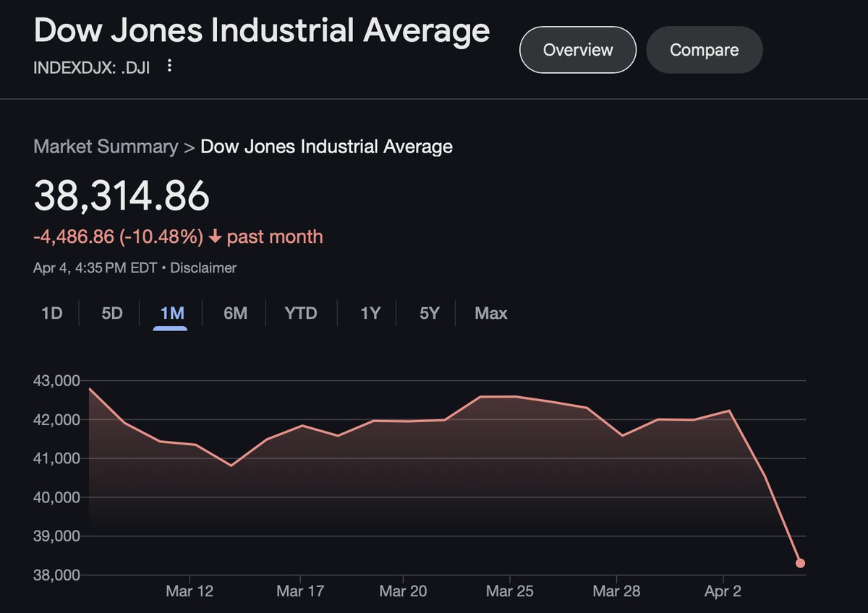The width and height of the screenshot is (868, 613).
Task: Select the 5Y time range tab
Action: (x=430, y=314)
